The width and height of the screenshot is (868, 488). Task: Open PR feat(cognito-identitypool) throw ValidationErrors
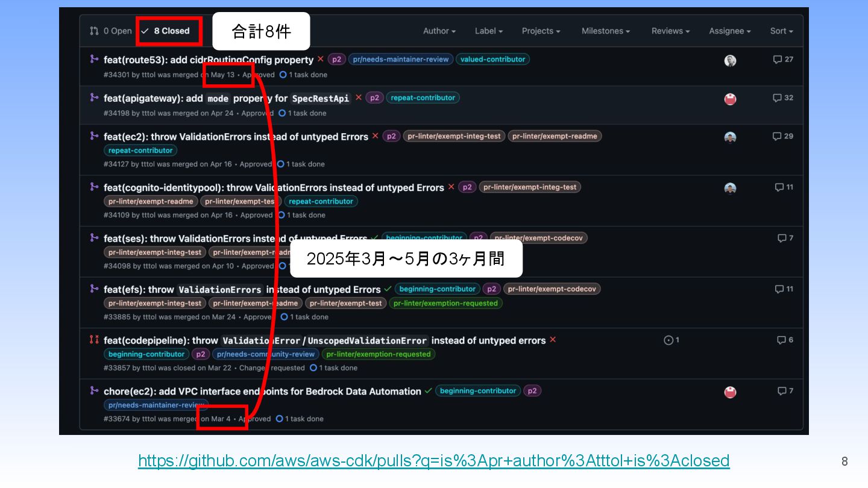coord(274,187)
